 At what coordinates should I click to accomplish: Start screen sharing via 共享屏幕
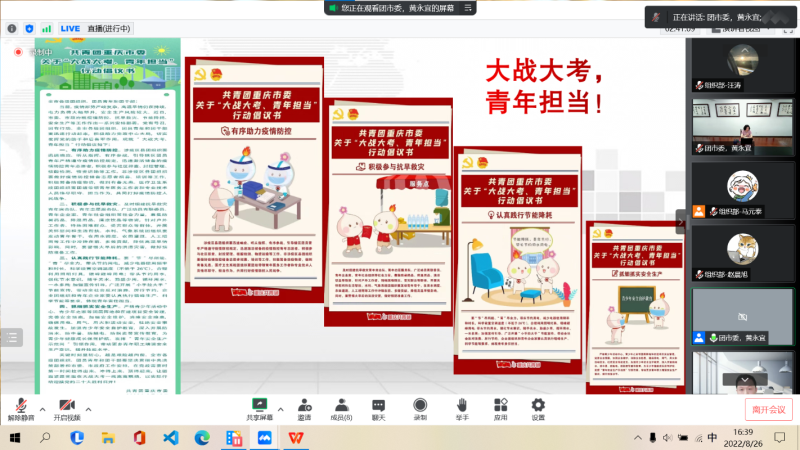pyautogui.click(x=260, y=410)
